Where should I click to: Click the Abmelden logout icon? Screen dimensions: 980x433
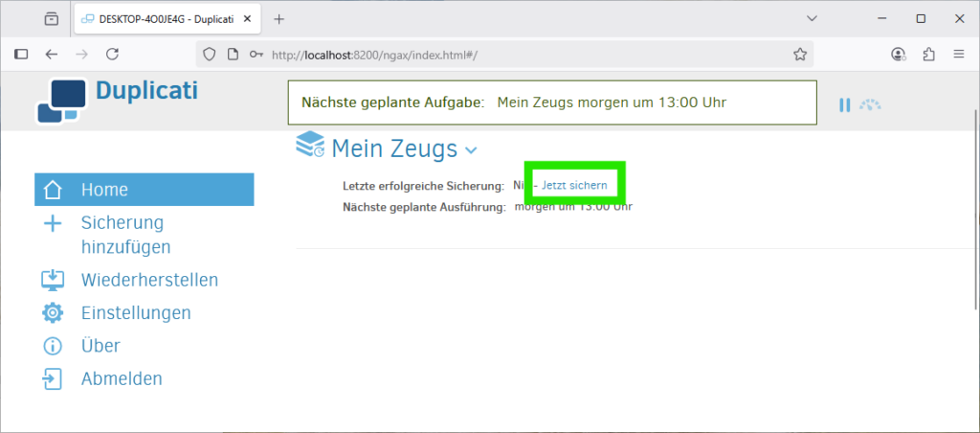(52, 378)
